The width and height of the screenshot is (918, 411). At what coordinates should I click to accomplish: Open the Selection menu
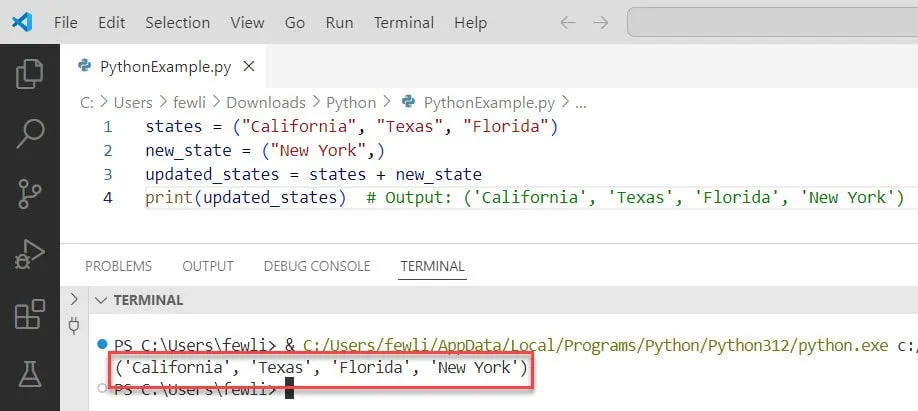[178, 22]
